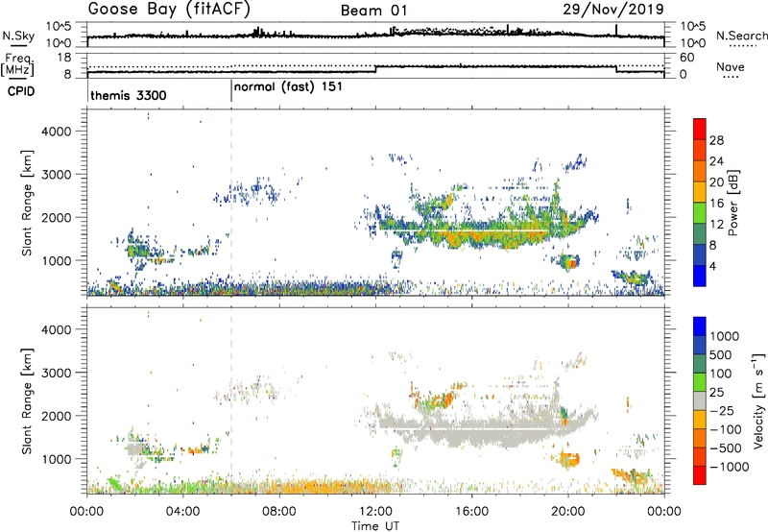Click the 'Power [dB]' colorbar label
Image resolution: width=768 pixels, height=532 pixels.
pos(732,203)
